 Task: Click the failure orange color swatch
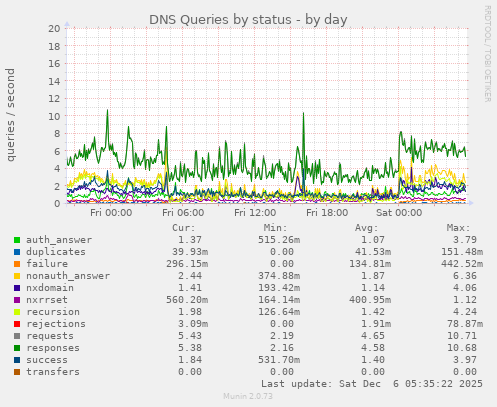click(x=17, y=264)
